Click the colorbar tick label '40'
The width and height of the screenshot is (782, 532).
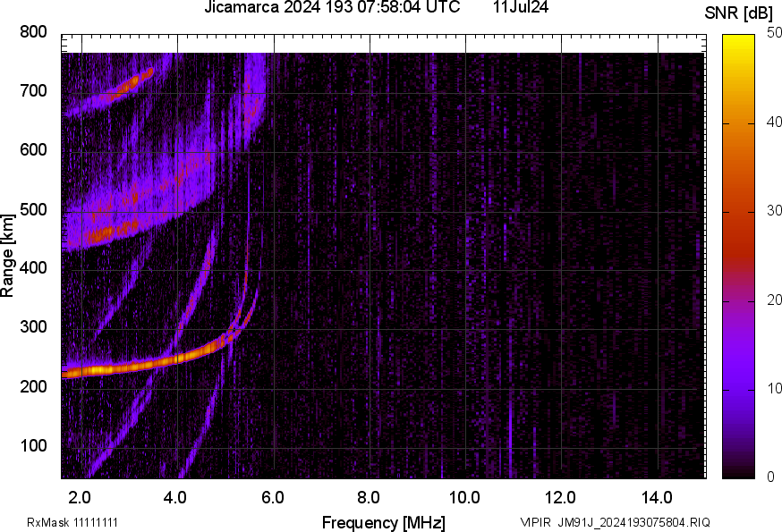pyautogui.click(x=774, y=122)
